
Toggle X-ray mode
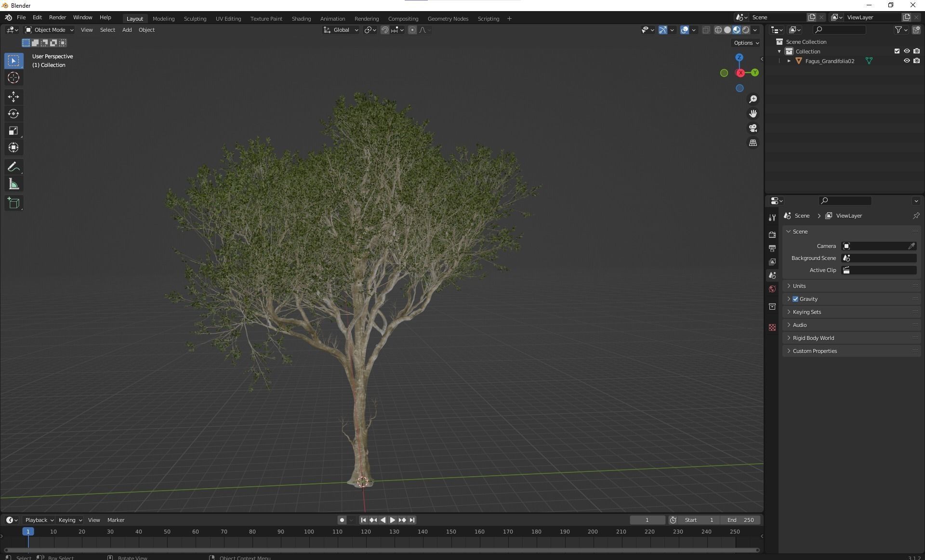click(x=706, y=30)
